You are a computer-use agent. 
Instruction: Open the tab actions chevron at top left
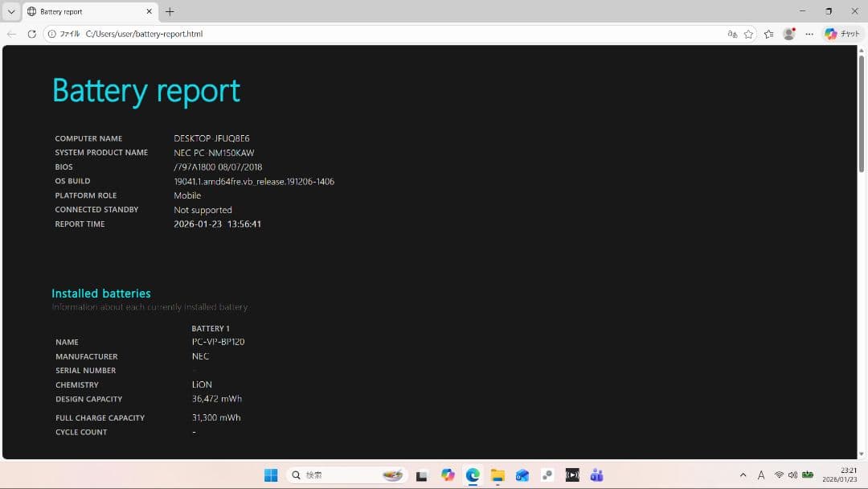[11, 11]
